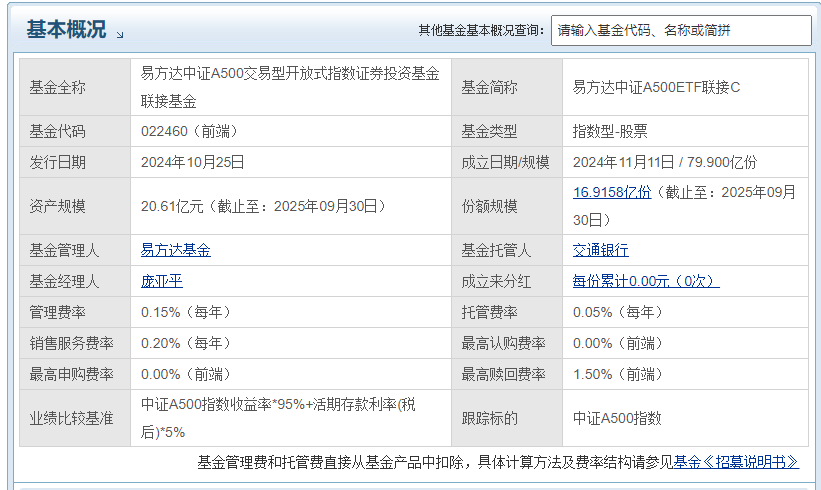The image size is (821, 490).
Task: Select the 基金类型 label cell
Action: [x=507, y=131]
